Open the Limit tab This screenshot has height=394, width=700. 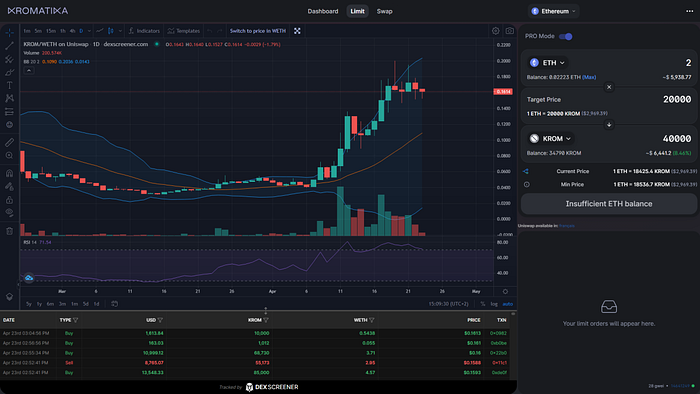[x=357, y=11]
